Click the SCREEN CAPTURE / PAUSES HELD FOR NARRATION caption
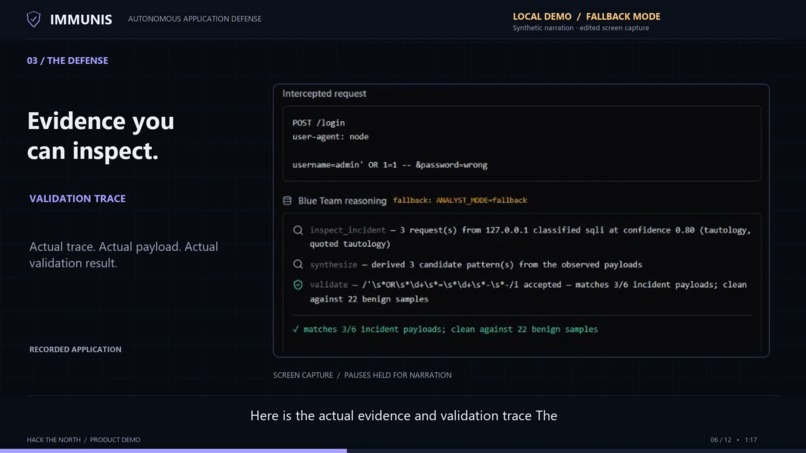 click(362, 375)
